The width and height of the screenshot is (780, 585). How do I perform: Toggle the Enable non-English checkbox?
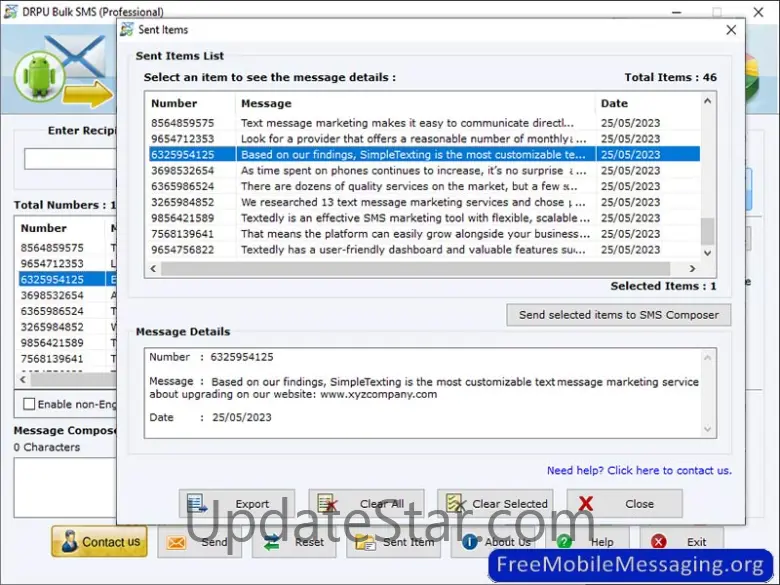[28, 404]
